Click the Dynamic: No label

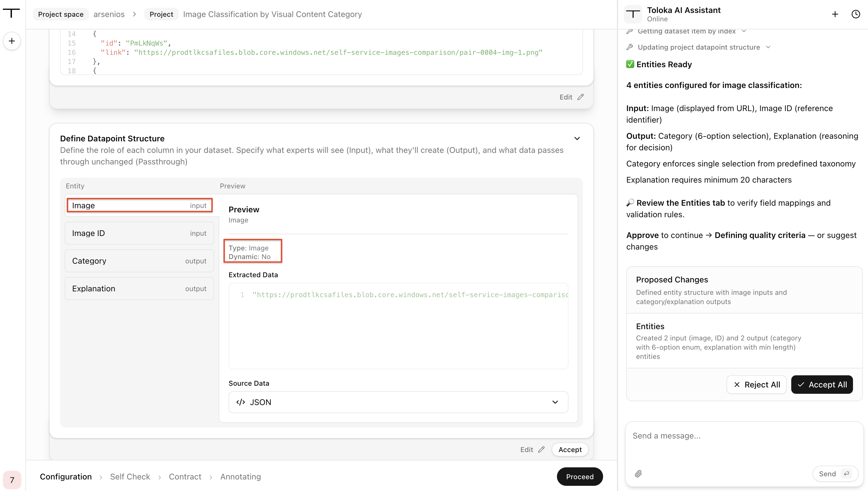(x=250, y=257)
